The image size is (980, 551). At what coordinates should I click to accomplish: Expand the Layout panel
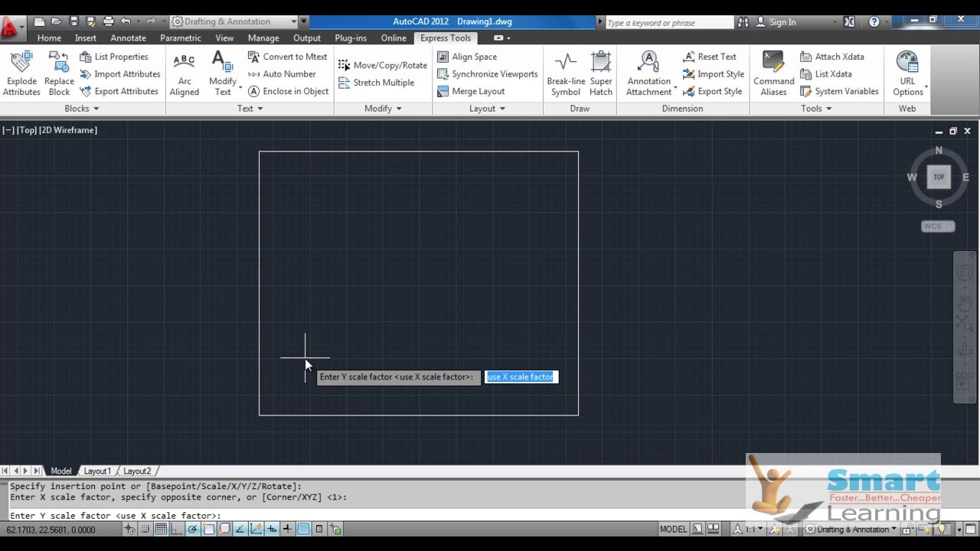coord(487,109)
